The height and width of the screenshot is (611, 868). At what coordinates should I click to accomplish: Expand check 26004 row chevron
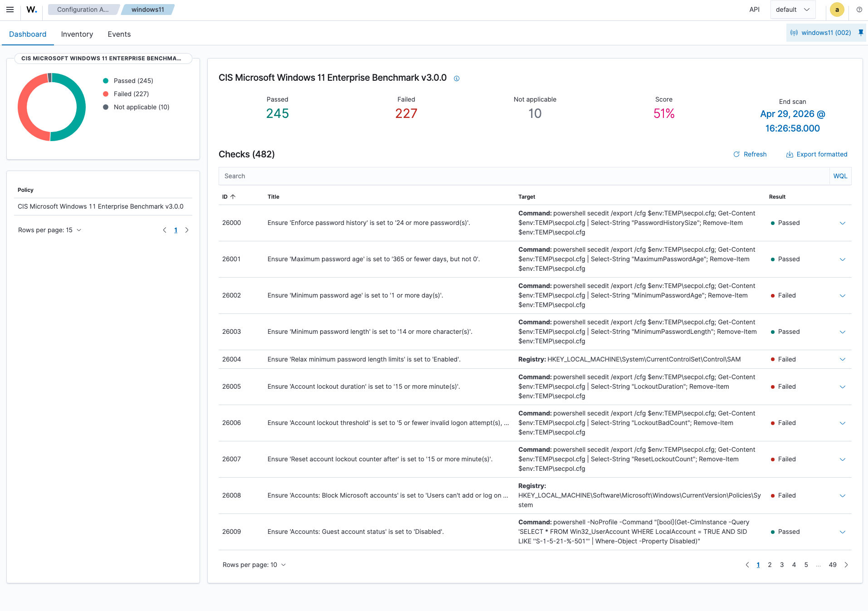(x=843, y=359)
